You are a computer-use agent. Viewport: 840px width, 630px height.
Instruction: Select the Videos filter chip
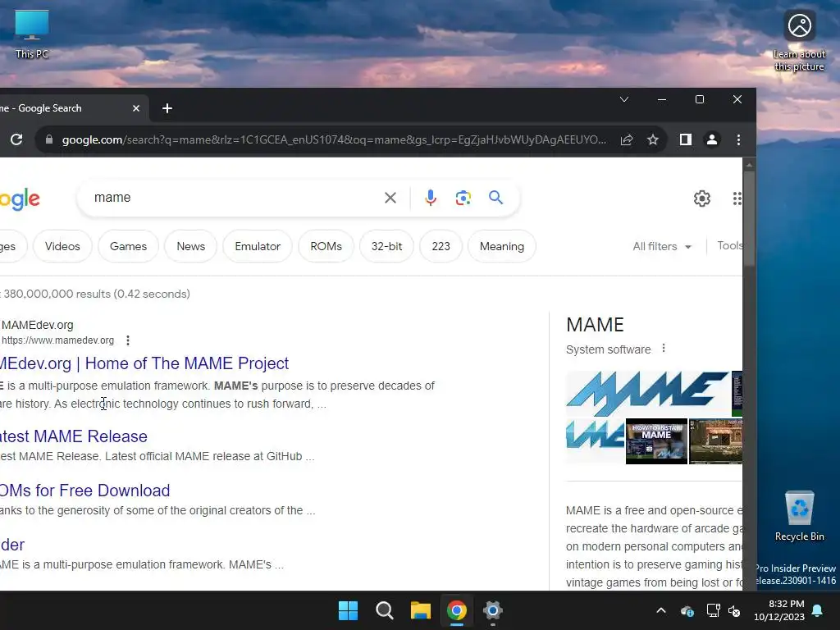pyautogui.click(x=62, y=246)
